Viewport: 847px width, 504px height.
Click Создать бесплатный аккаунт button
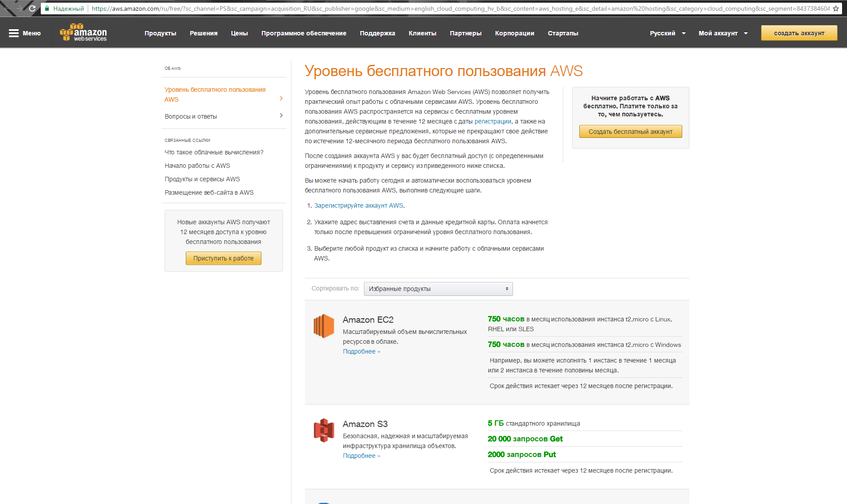[x=630, y=132]
